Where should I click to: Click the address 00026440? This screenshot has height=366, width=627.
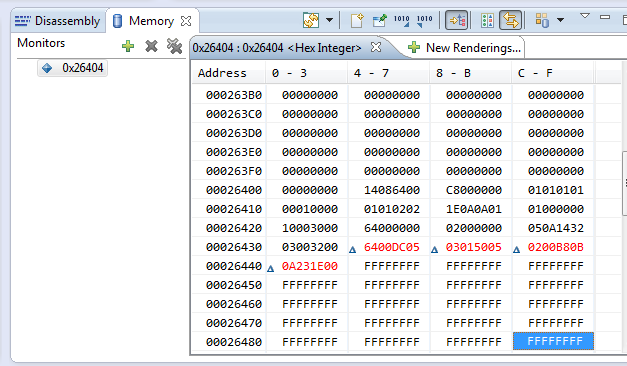(234, 266)
